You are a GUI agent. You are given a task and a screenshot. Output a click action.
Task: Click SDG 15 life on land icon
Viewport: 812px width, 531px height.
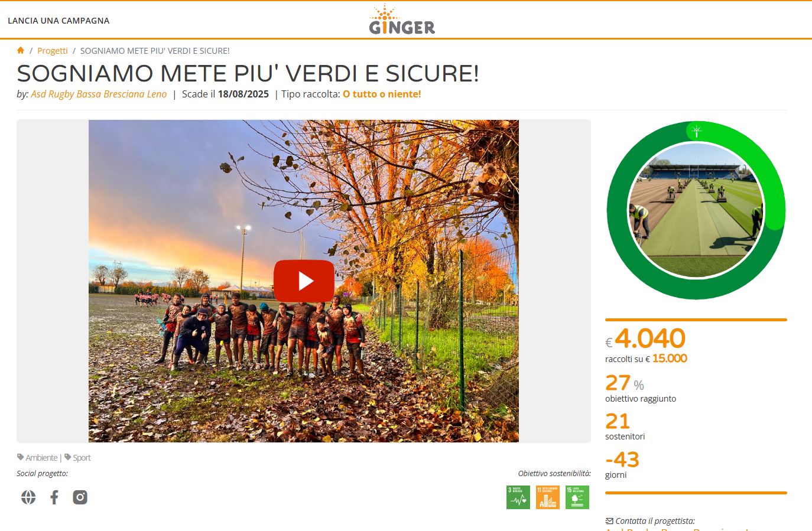(577, 497)
